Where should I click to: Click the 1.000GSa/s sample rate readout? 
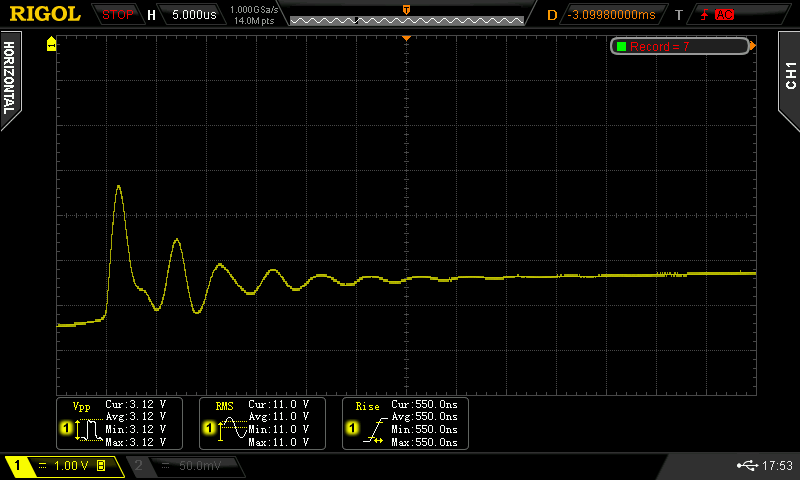pos(254,9)
